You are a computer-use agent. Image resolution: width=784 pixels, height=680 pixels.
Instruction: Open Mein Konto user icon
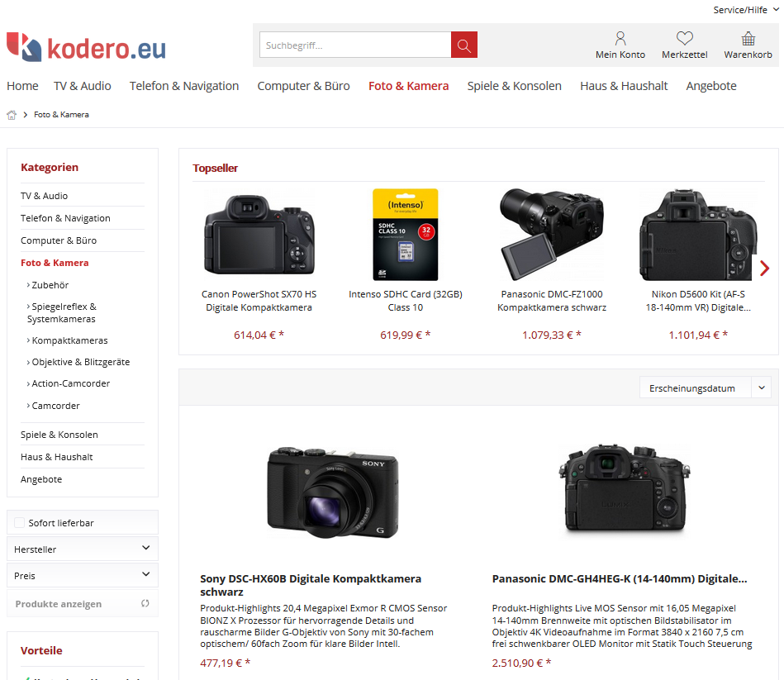[x=620, y=39]
